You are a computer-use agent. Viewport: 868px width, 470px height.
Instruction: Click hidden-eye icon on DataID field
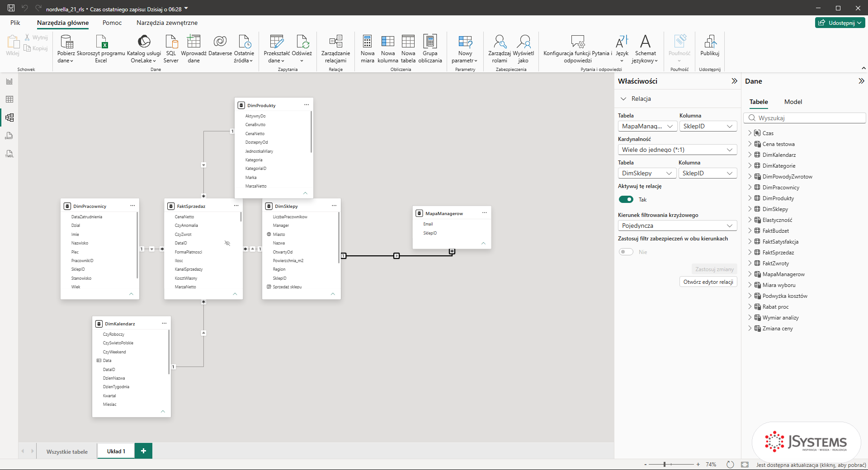click(x=227, y=243)
